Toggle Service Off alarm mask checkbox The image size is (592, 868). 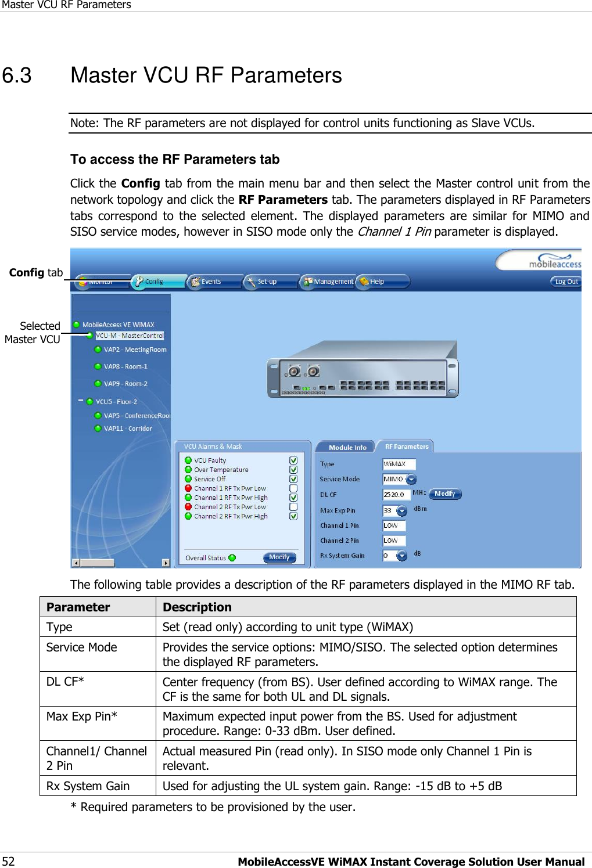click(x=293, y=479)
